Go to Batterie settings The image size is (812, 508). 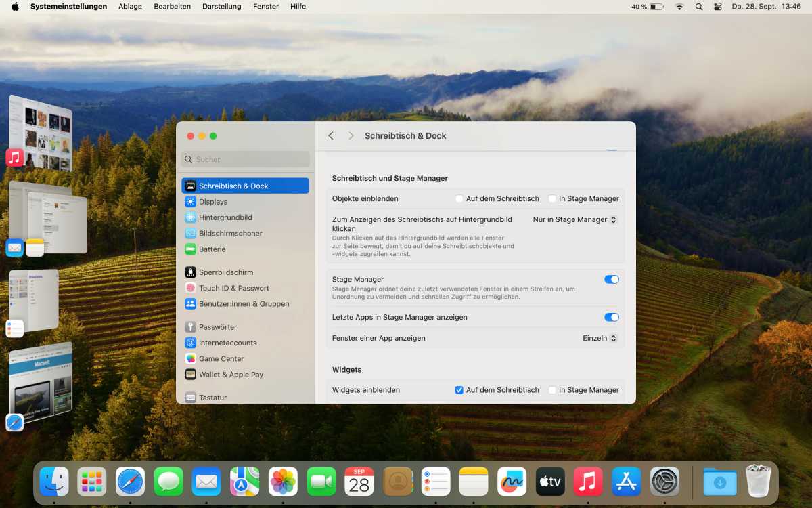[x=212, y=249]
